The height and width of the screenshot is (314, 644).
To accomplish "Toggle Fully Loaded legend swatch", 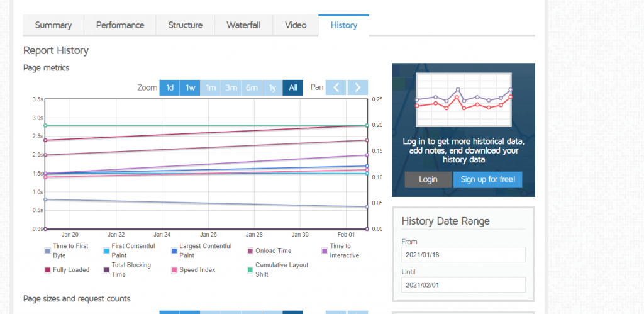I will coord(47,270).
